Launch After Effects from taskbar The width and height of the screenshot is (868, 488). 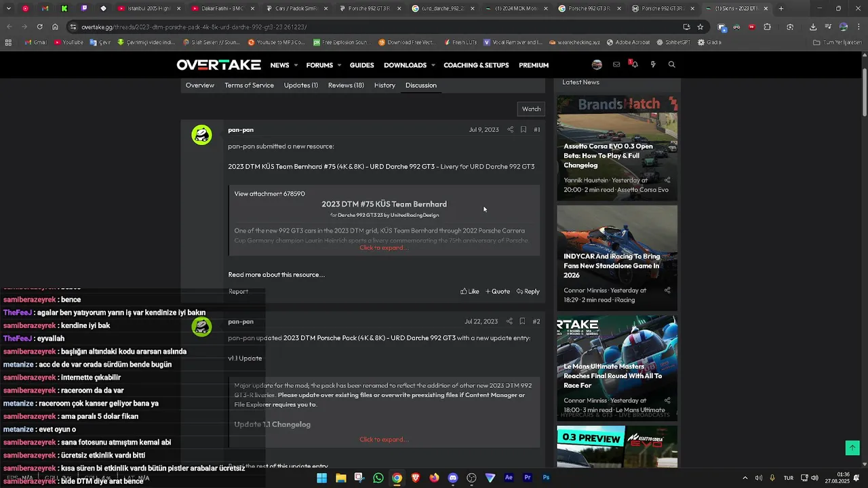(509, 478)
